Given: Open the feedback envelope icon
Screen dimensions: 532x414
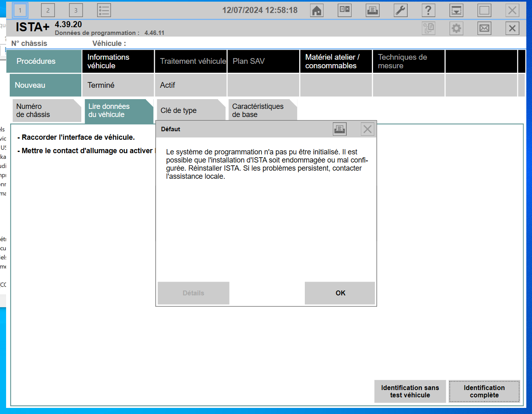Looking at the screenshot, I should pyautogui.click(x=484, y=28).
